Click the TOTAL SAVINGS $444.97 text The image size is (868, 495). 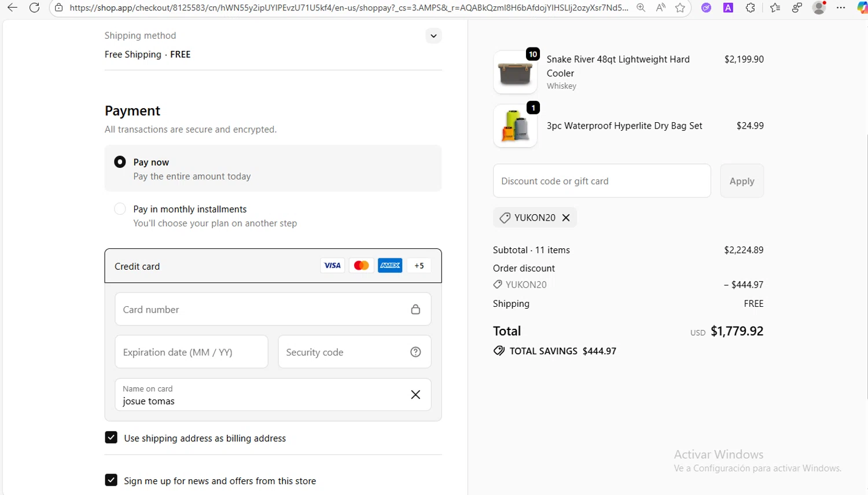point(563,351)
